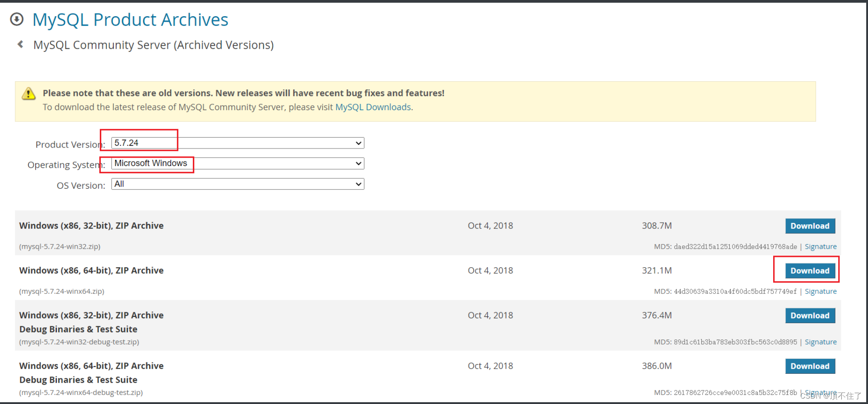Click the size value '386.0M'
Viewport: 868px width, 404px height.
pyautogui.click(x=657, y=366)
